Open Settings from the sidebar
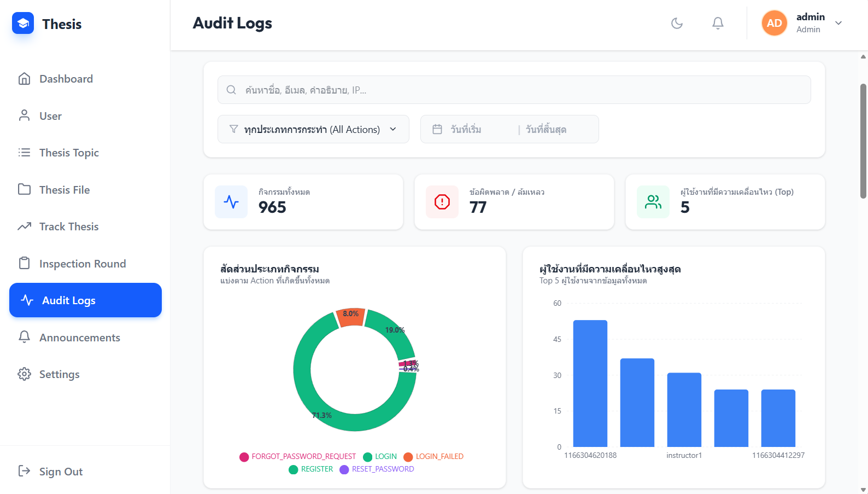Image resolution: width=868 pixels, height=494 pixels. pos(59,374)
